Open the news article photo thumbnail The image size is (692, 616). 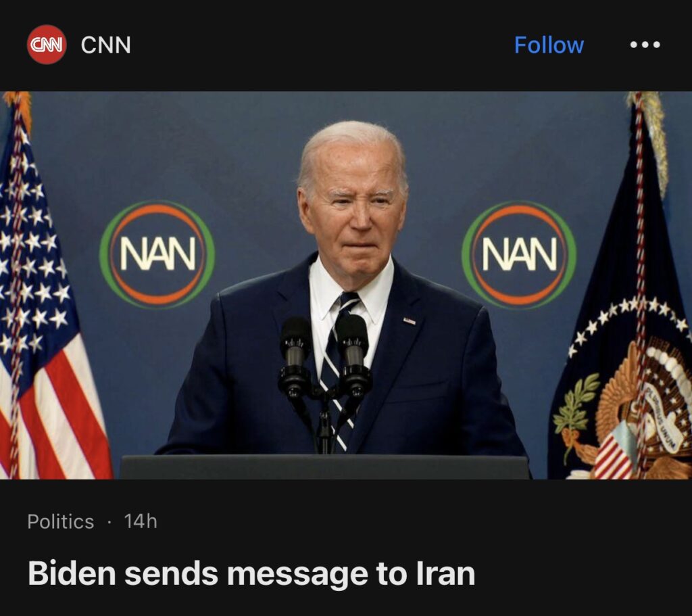coord(346,285)
